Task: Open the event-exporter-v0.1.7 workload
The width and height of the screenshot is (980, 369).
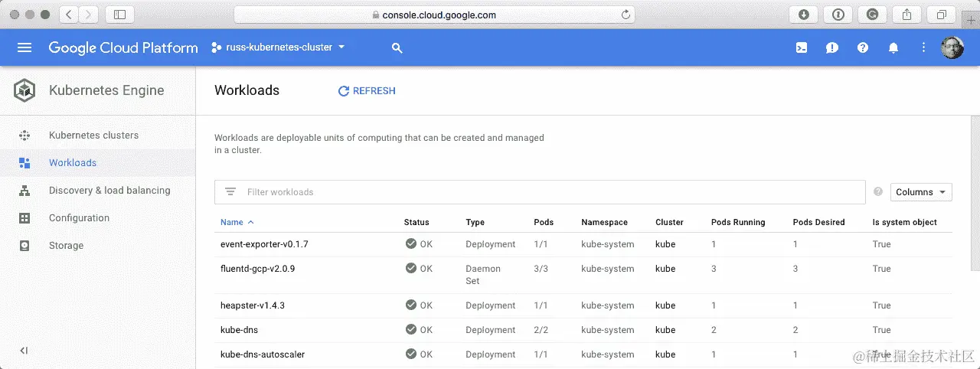Action: [x=264, y=244]
